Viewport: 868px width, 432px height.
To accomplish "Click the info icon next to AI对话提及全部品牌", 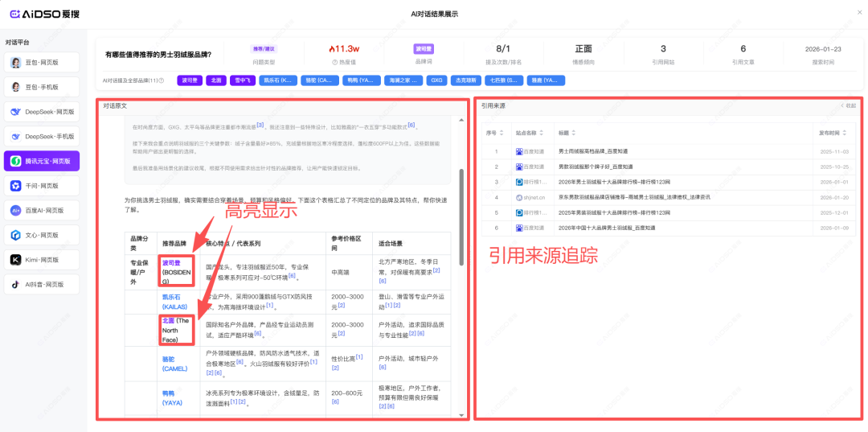I will pyautogui.click(x=162, y=80).
